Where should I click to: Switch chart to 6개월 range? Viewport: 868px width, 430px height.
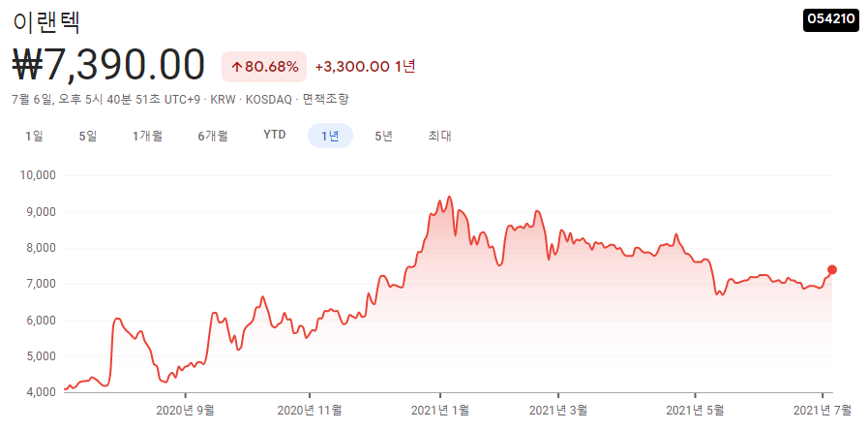tap(213, 136)
